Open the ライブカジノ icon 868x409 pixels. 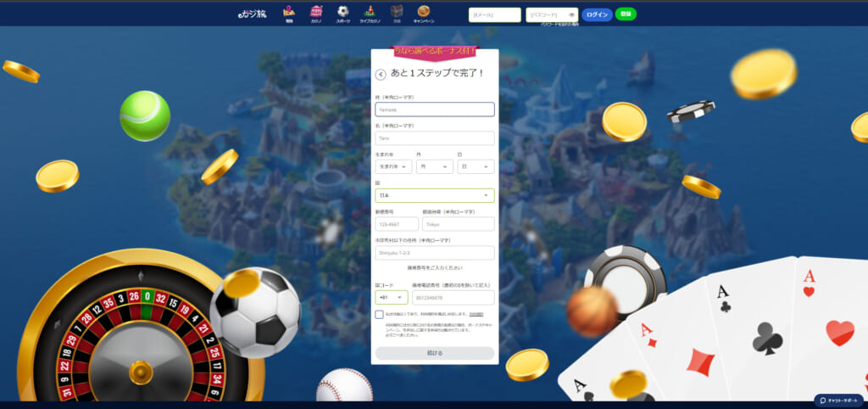pyautogui.click(x=370, y=14)
